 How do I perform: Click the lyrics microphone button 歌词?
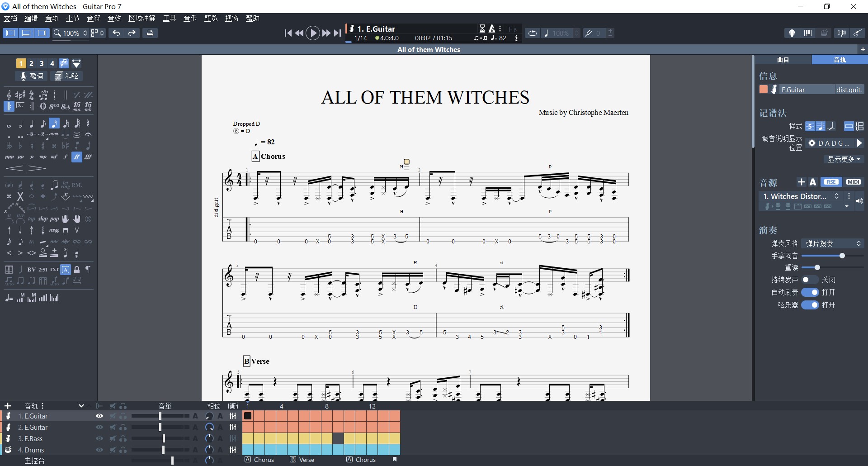coord(31,76)
